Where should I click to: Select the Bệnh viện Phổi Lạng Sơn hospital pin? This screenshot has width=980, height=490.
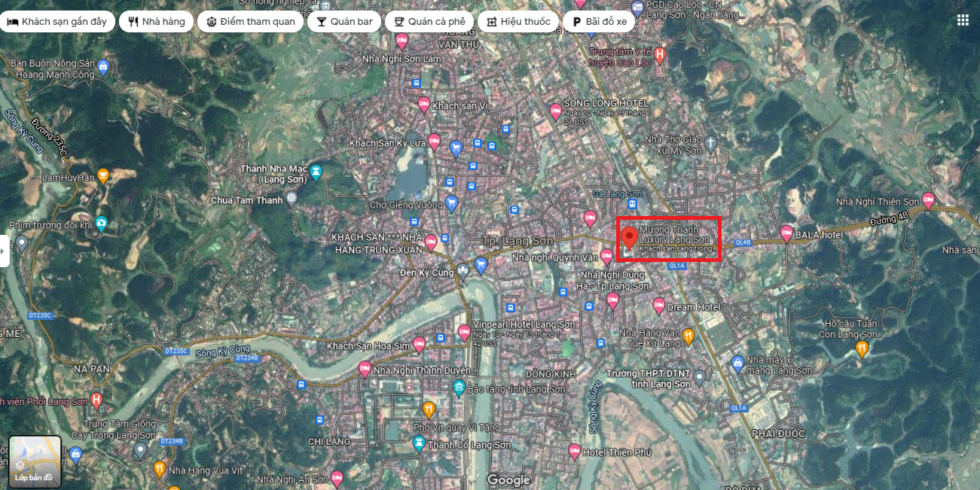click(x=96, y=400)
